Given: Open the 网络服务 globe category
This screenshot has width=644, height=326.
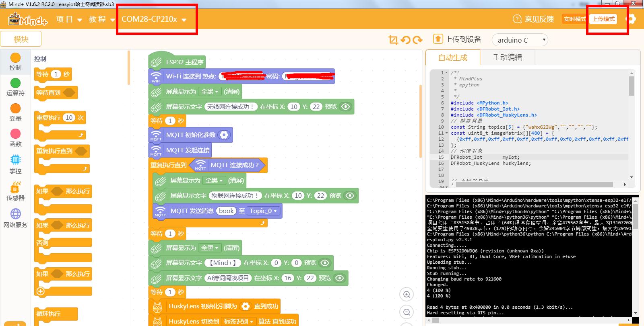Looking at the screenshot, I should pos(15,213).
